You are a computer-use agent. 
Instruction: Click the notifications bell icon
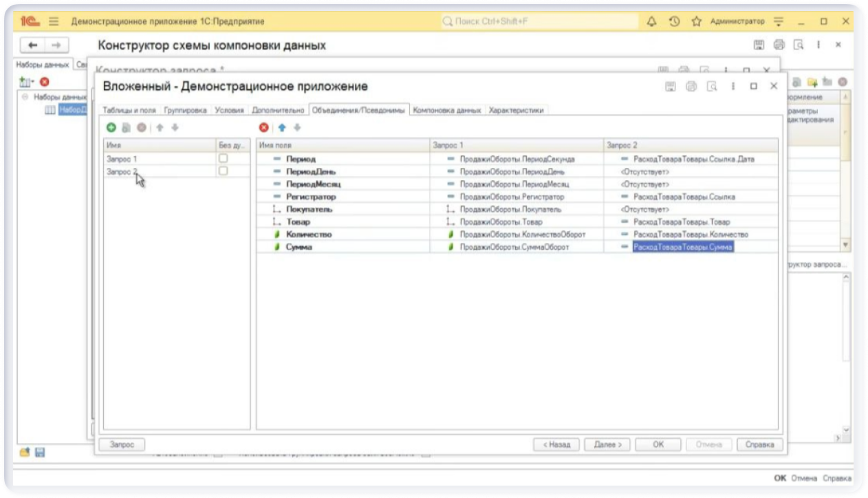651,21
